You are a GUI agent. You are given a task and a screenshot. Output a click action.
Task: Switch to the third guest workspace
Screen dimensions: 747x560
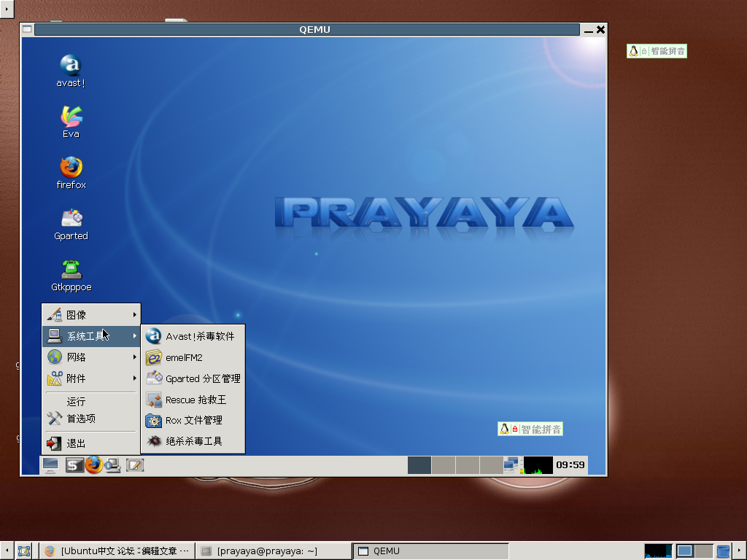click(x=468, y=465)
